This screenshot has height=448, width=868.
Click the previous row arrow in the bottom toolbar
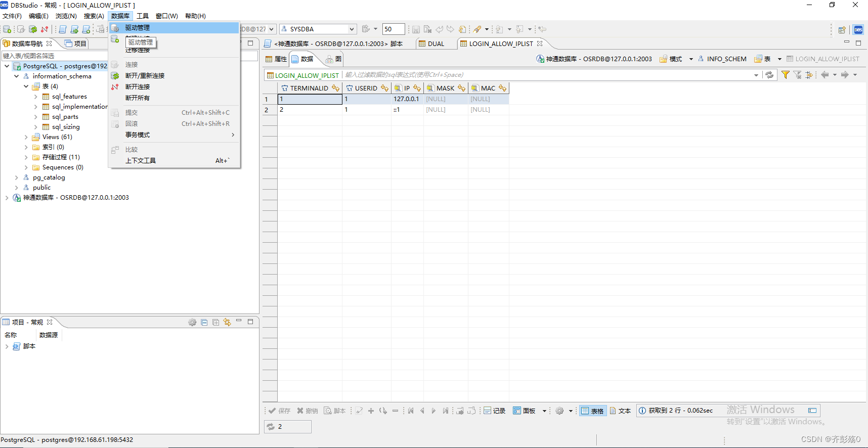coord(422,411)
